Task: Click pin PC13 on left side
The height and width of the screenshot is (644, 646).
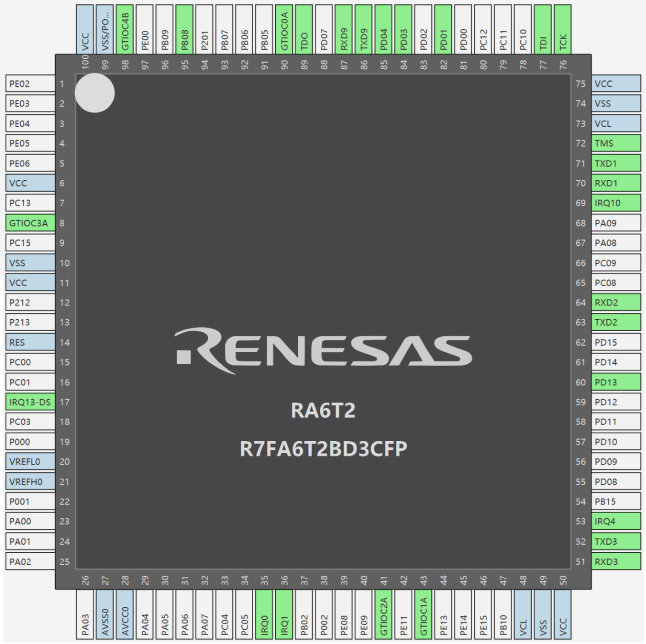Action: [x=30, y=203]
